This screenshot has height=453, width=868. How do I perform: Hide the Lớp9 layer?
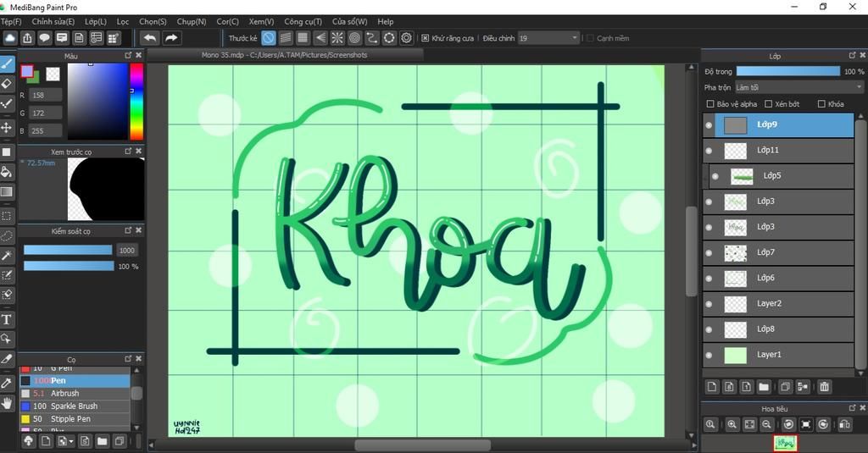click(709, 125)
